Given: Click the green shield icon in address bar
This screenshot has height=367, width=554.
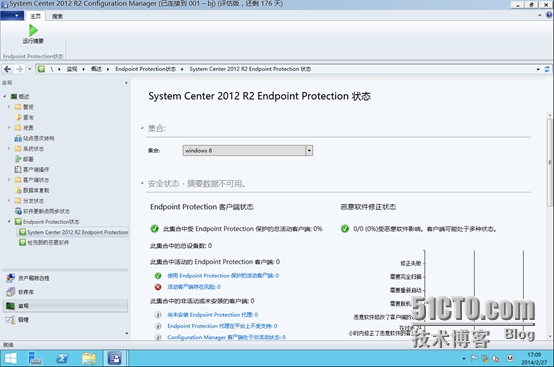Looking at the screenshot, I should click(x=41, y=69).
